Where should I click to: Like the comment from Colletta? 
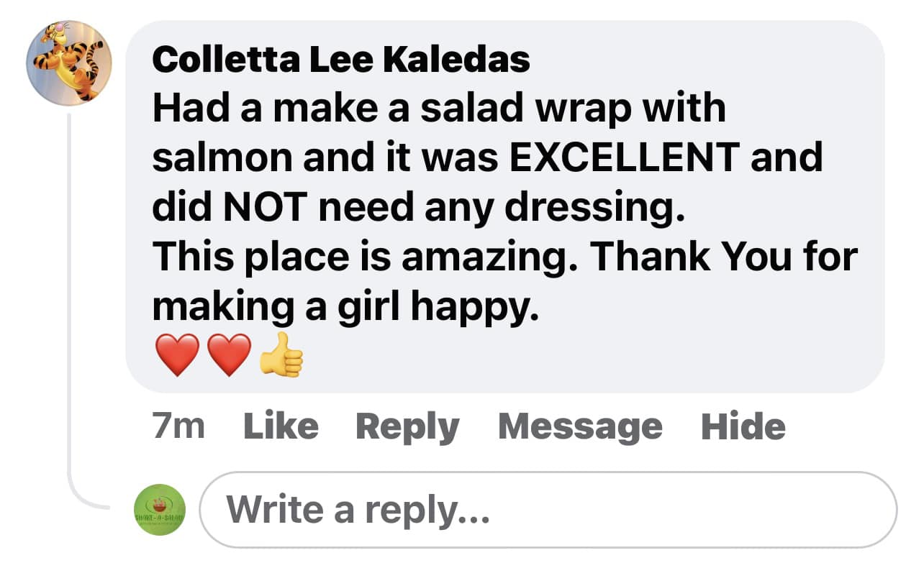tap(281, 426)
